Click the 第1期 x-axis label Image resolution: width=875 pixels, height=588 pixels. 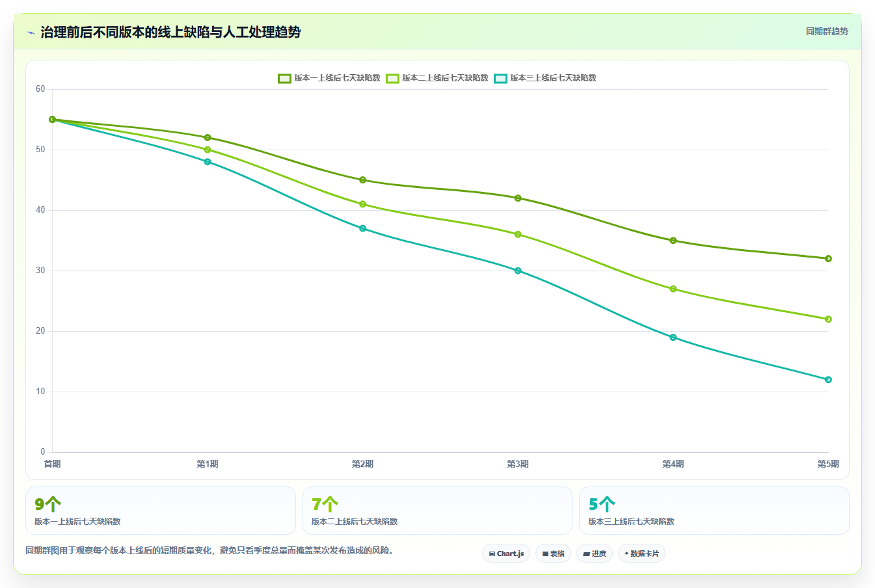coord(208,464)
